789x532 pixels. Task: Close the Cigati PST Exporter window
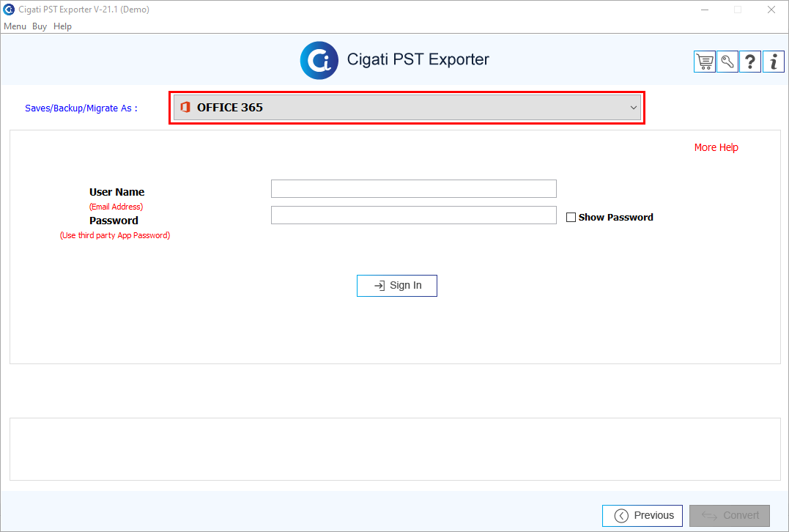pyautogui.click(x=771, y=10)
